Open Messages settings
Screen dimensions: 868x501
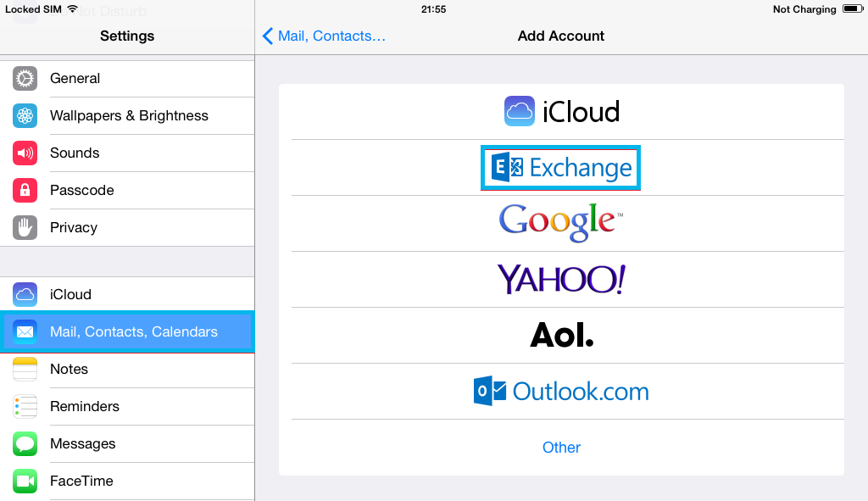(x=127, y=443)
